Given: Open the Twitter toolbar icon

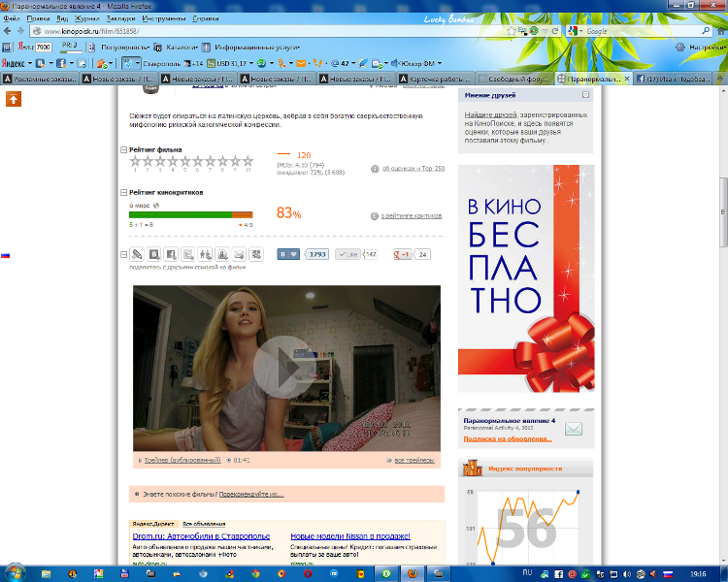Looking at the screenshot, I should [82, 63].
